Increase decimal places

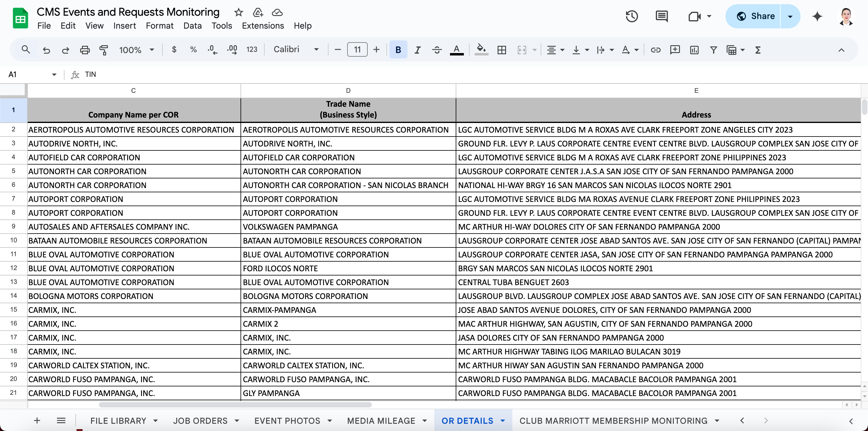pyautogui.click(x=232, y=50)
